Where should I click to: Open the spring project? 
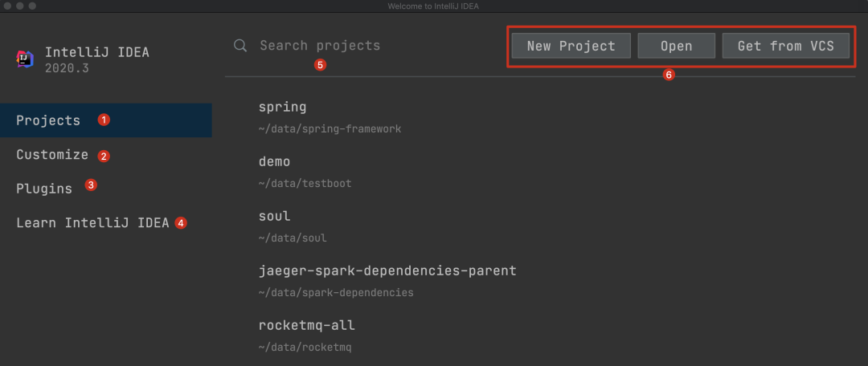283,107
